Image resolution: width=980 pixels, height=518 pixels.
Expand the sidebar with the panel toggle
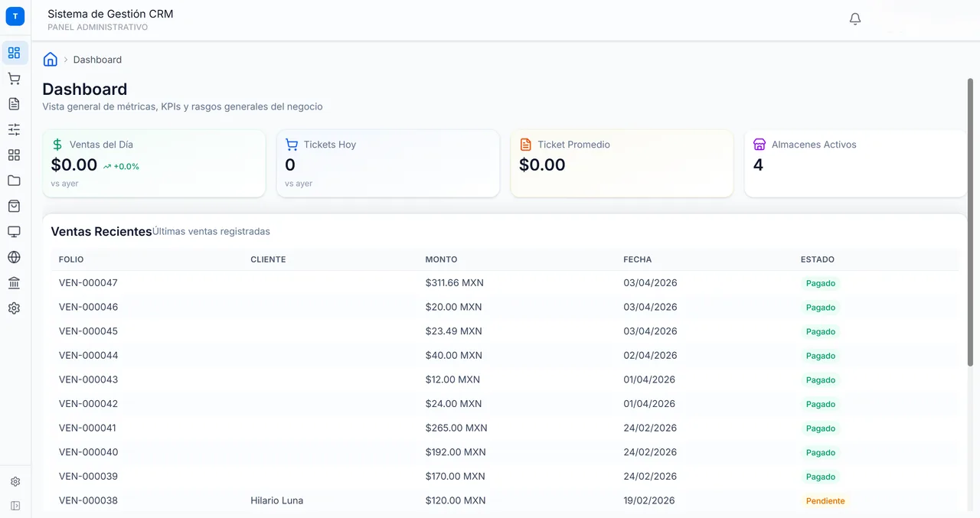pos(15,506)
